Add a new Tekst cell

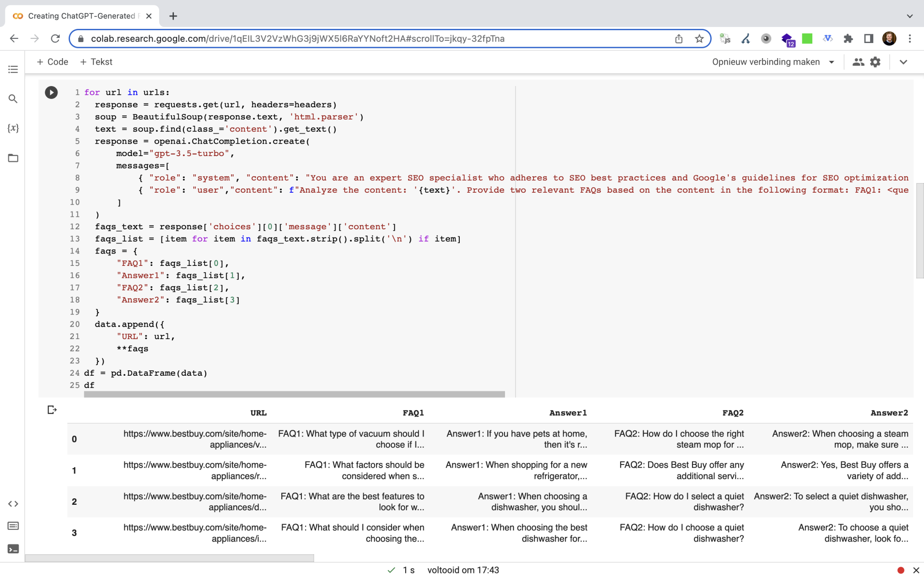(96, 62)
